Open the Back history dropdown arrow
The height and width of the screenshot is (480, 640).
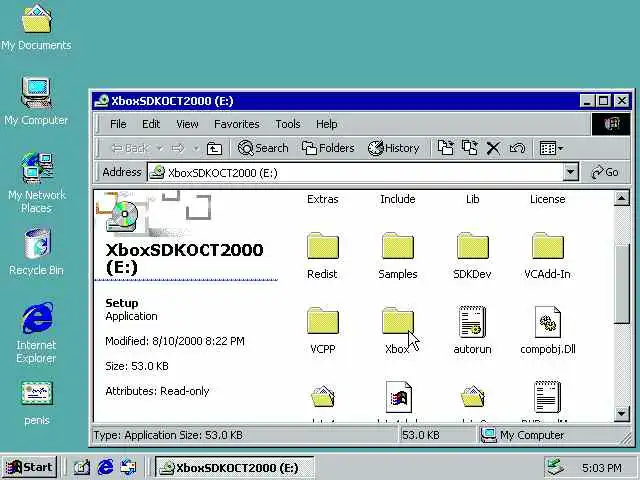coord(160,148)
